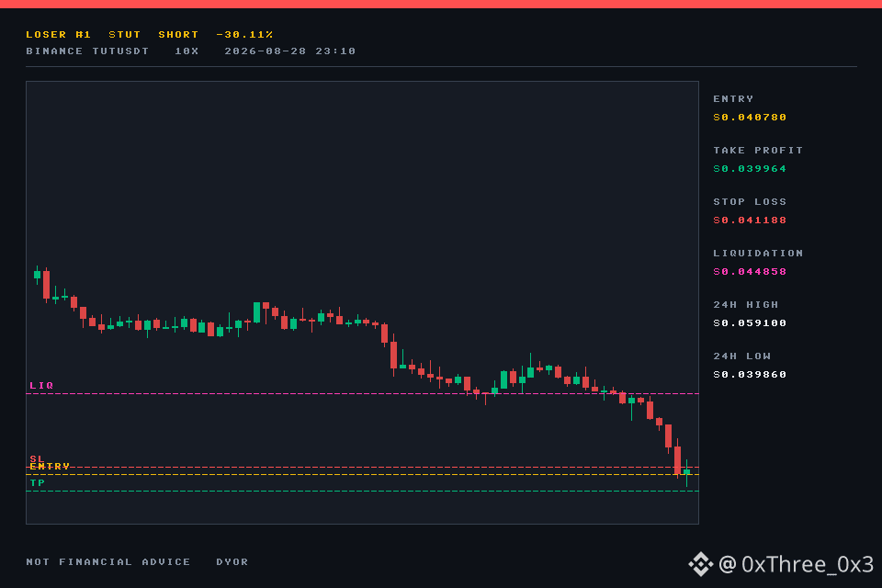Click the 10X leverage label
This screenshot has width=882, height=588.
pyautogui.click(x=187, y=51)
